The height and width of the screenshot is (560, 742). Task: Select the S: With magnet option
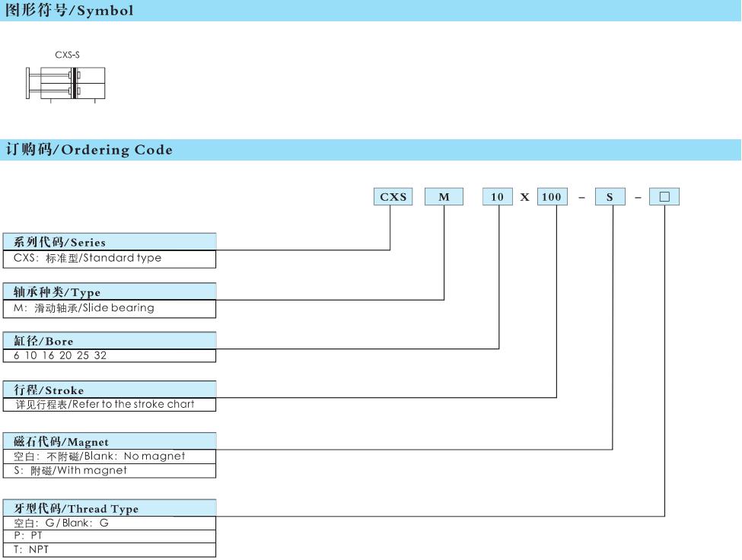[x=110, y=471]
